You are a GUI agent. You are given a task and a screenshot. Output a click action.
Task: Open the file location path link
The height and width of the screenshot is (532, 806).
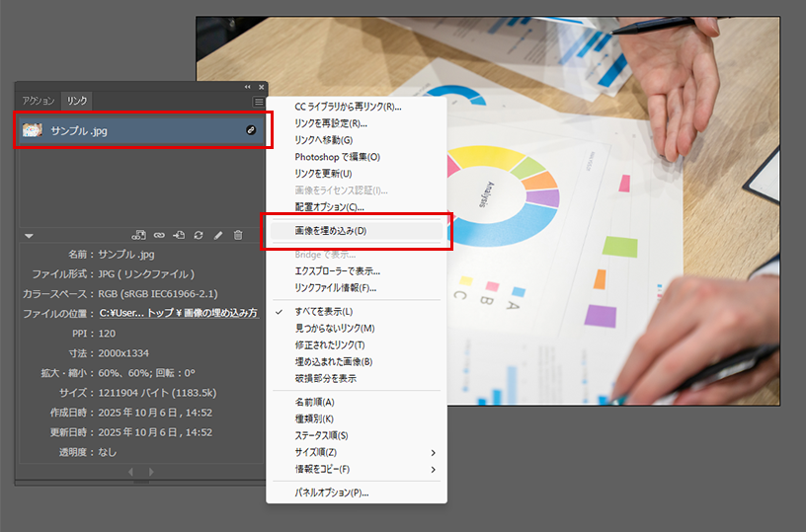[x=178, y=313]
